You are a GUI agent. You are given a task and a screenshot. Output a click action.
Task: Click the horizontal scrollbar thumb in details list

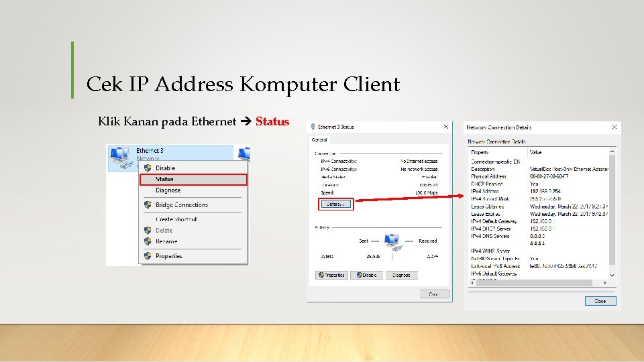coord(534,283)
